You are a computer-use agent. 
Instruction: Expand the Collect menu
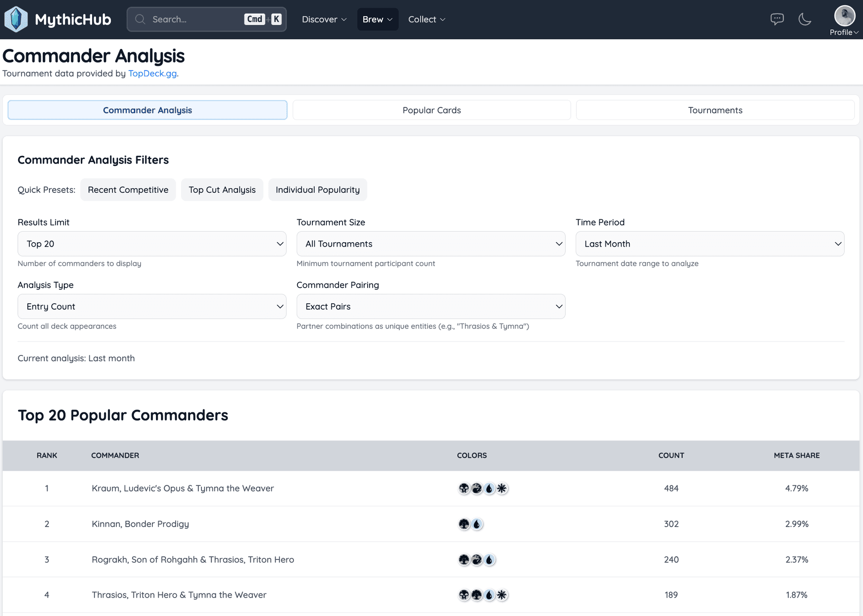[x=427, y=19]
